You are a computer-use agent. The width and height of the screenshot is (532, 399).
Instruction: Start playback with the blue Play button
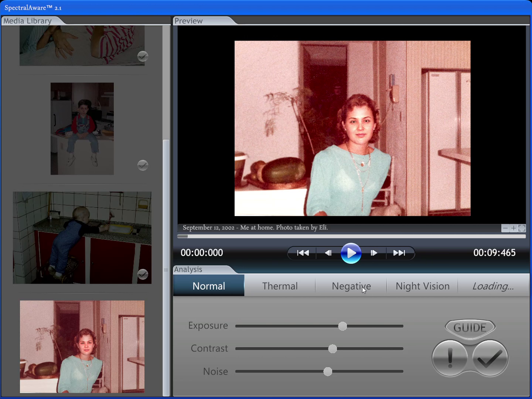351,253
